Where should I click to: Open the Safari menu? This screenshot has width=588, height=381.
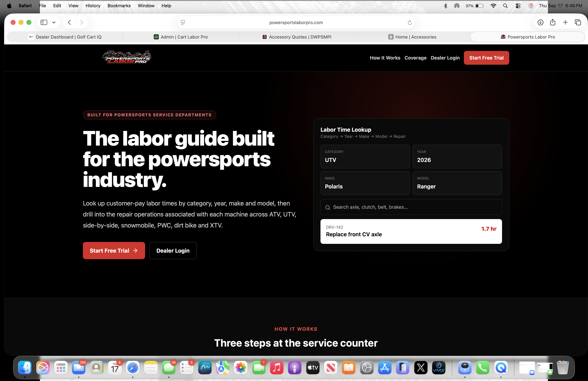pyautogui.click(x=25, y=6)
